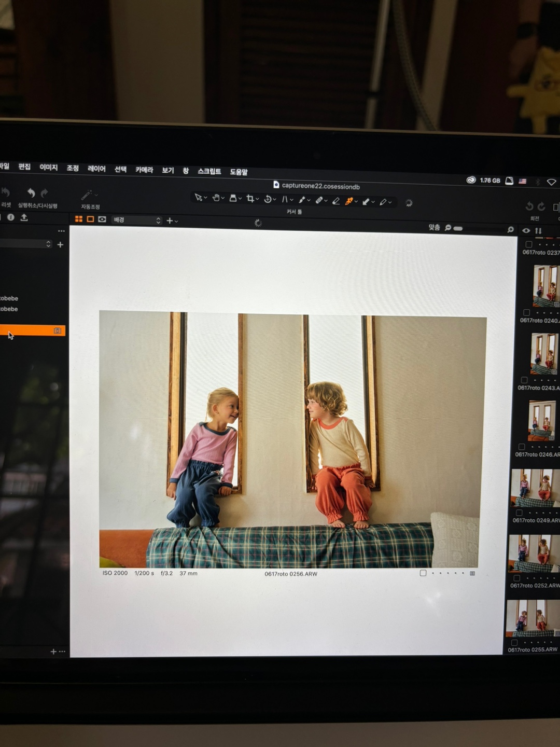
Task: Open the 편집 menu
Action: (24, 167)
